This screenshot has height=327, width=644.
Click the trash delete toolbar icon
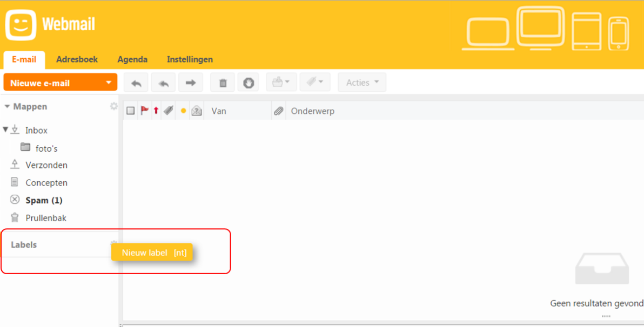tap(223, 83)
